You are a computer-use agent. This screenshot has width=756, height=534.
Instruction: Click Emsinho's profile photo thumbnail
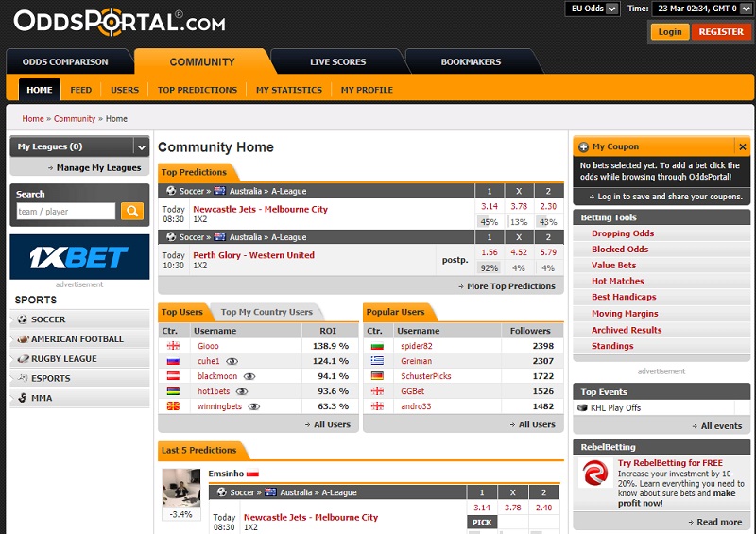180,488
